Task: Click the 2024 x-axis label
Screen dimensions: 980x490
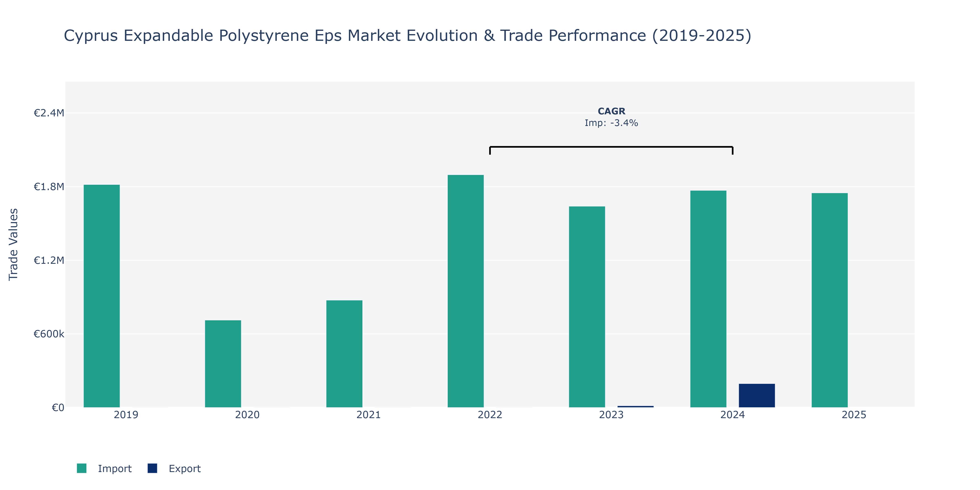Action: click(x=733, y=415)
